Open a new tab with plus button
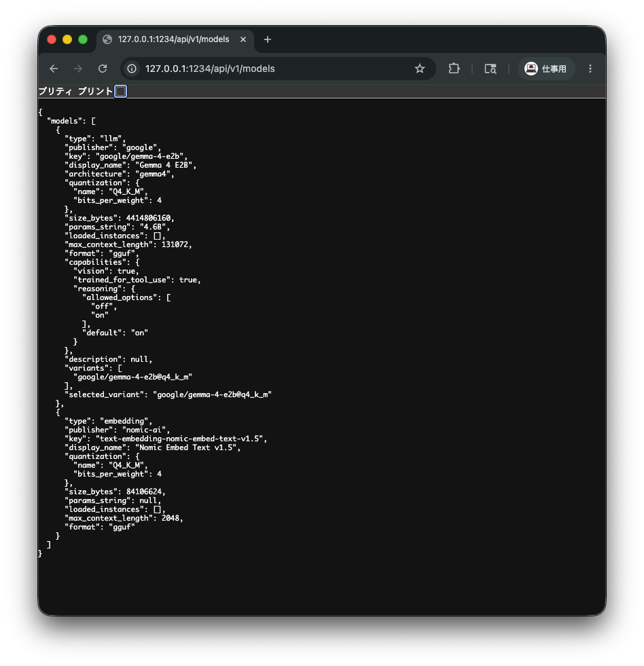644x666 pixels. click(x=268, y=39)
